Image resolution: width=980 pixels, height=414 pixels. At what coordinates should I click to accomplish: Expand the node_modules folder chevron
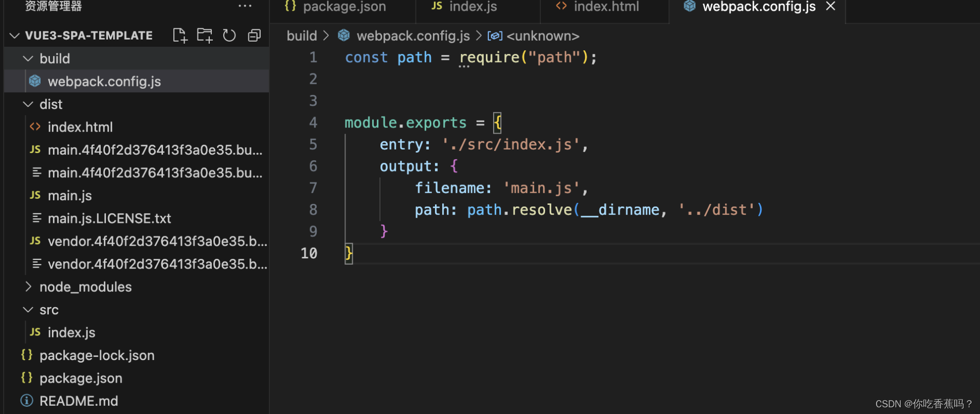(28, 287)
